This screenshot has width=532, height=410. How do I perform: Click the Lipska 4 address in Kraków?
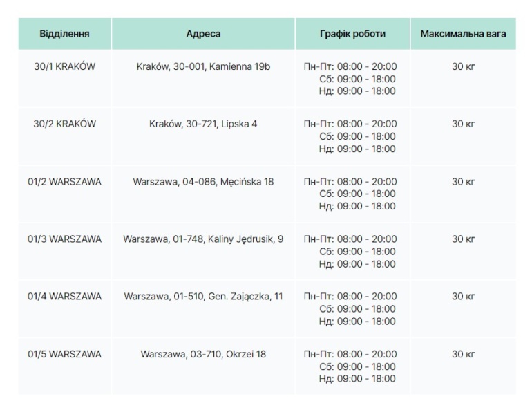[x=203, y=124]
